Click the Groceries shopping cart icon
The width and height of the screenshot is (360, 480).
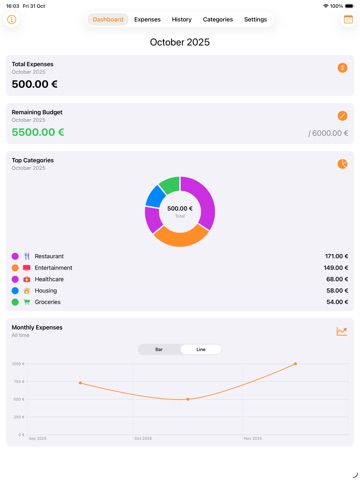(x=27, y=302)
